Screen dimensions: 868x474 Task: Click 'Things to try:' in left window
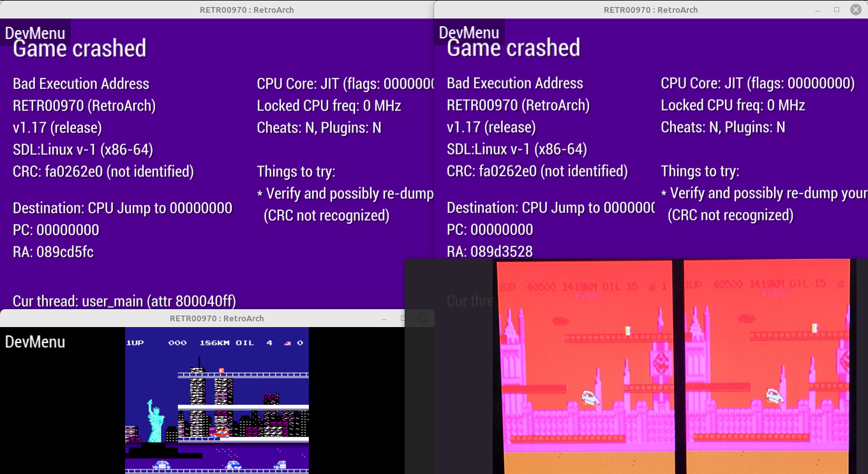(296, 171)
